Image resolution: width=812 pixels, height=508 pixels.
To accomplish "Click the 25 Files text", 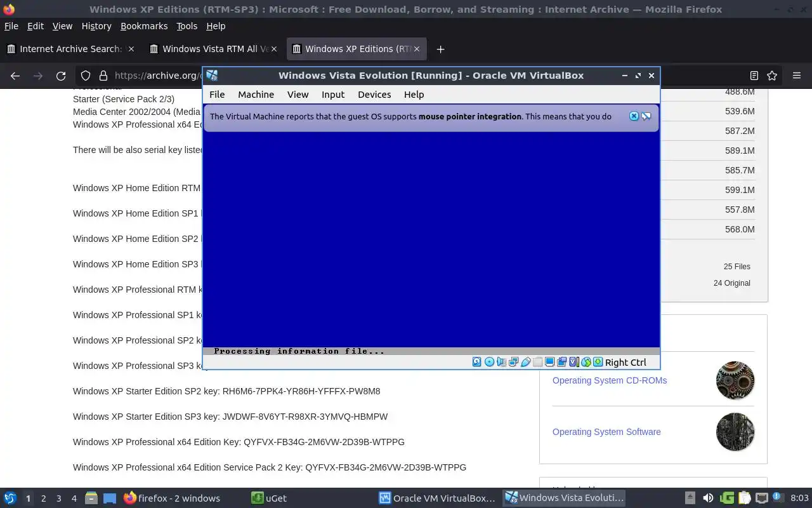I will (737, 267).
